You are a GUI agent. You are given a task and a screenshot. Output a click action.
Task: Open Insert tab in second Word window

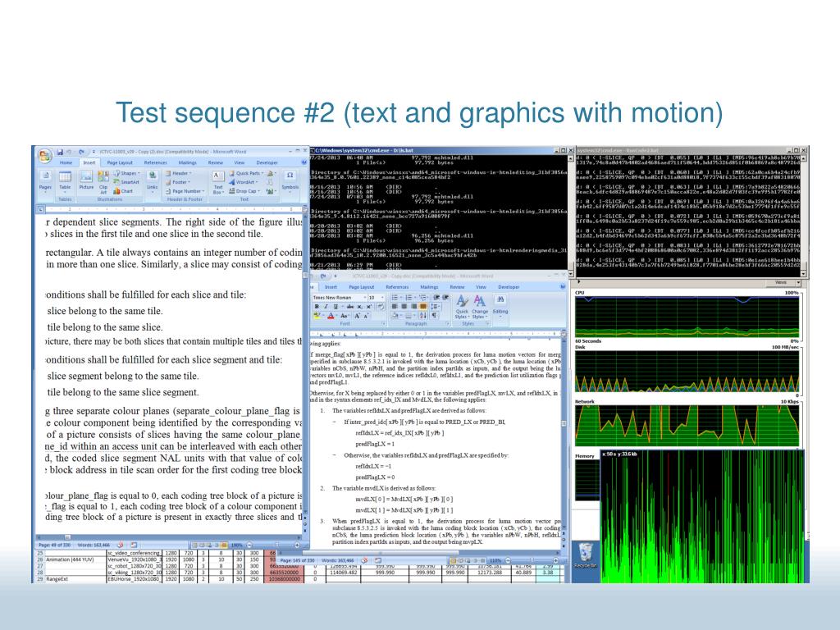click(331, 287)
